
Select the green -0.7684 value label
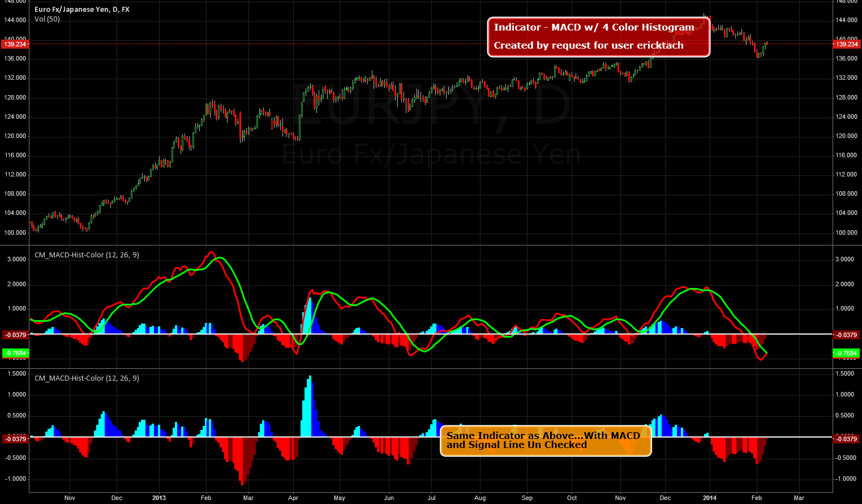point(14,353)
